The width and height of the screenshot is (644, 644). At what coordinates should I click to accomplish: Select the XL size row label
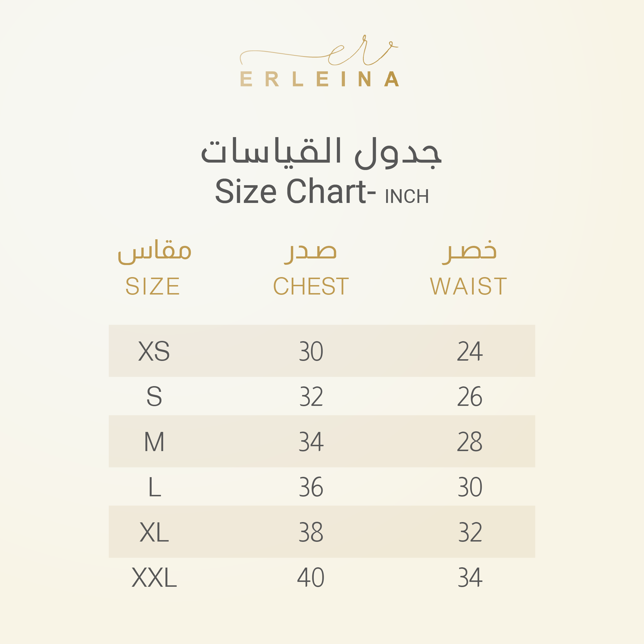154,532
